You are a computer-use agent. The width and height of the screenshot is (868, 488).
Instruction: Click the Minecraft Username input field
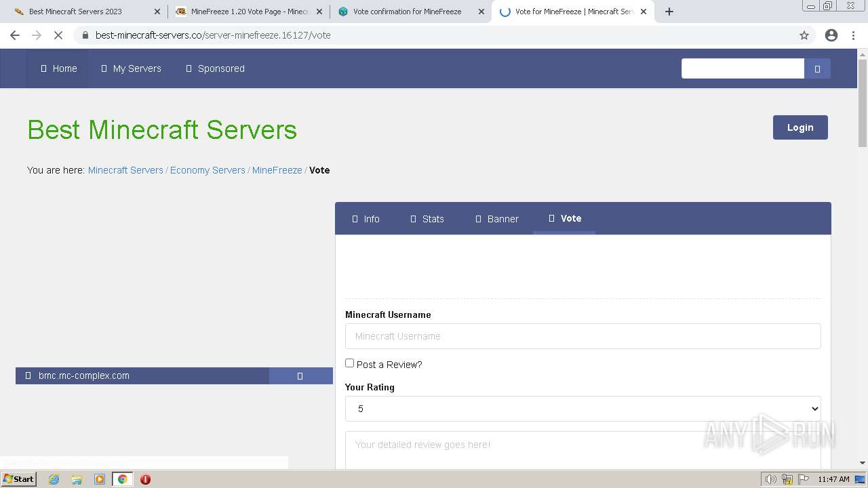point(583,336)
